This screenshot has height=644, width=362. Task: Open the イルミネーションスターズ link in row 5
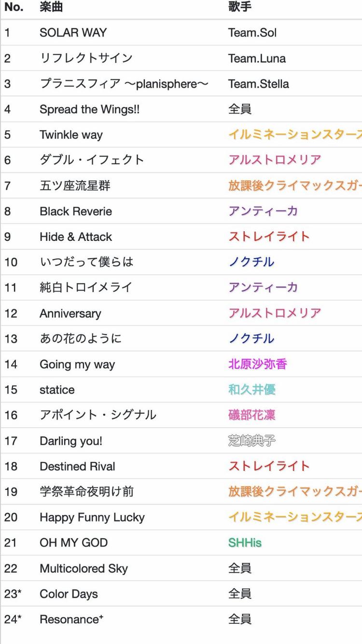tap(295, 135)
